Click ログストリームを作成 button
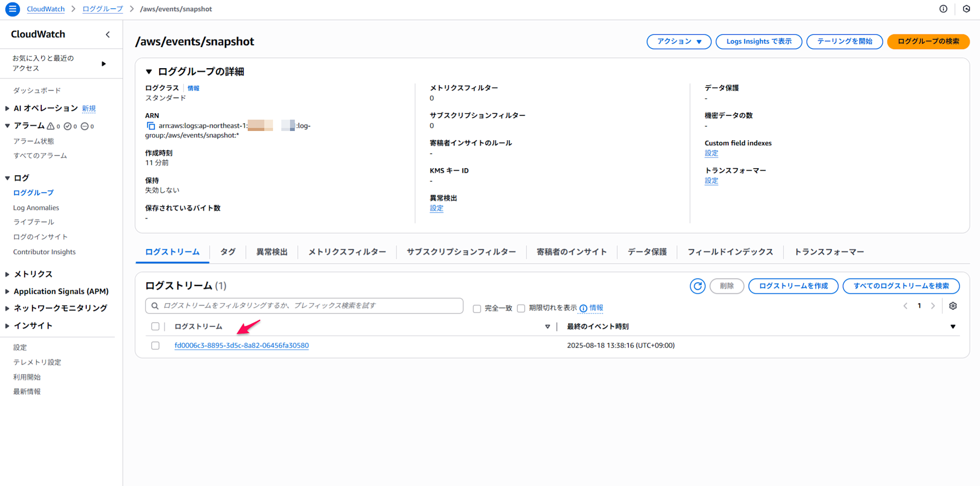Screen dimensions: 980x486 [x=793, y=286]
